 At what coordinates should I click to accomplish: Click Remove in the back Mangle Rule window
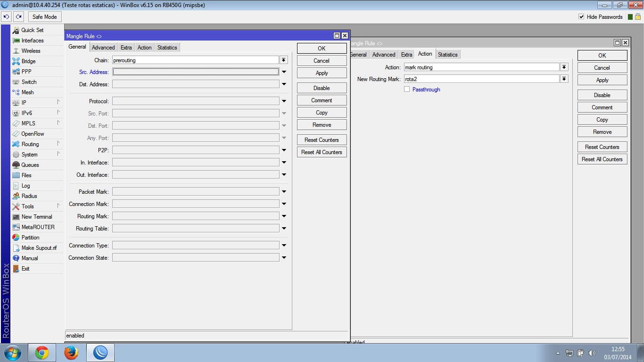pos(602,132)
